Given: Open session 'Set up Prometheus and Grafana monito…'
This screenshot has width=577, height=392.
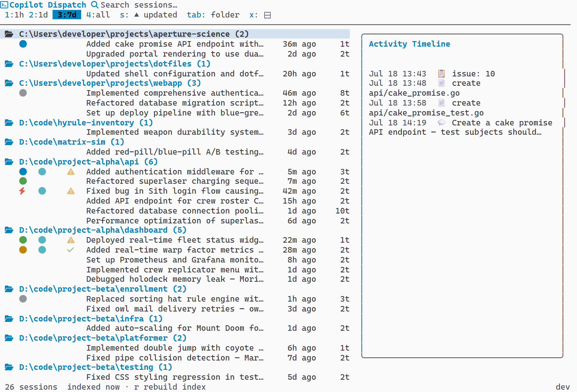Looking at the screenshot, I should (175, 260).
